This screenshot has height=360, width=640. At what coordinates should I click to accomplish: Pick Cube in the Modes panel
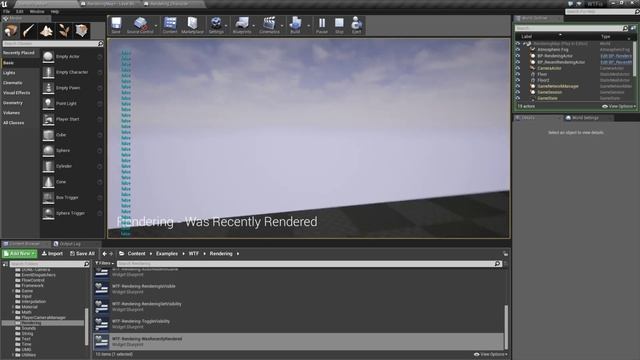[x=72, y=135]
